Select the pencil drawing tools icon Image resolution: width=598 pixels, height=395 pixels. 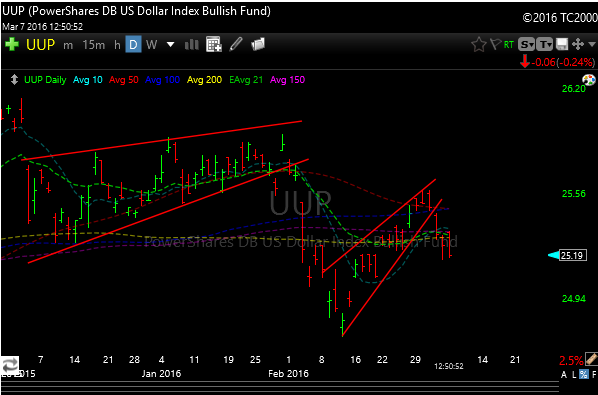[x=236, y=44]
